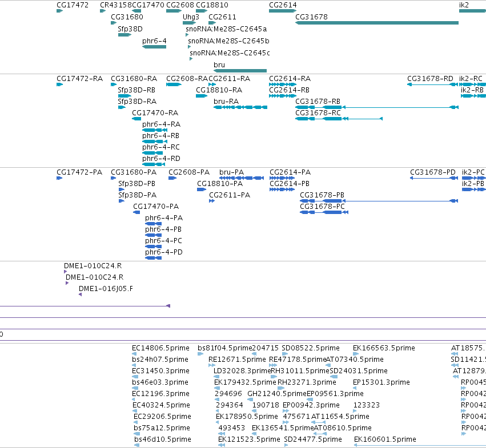This screenshot has width=486, height=448.
Task: Click the CG17472-PA protein label
Action: coord(79,172)
